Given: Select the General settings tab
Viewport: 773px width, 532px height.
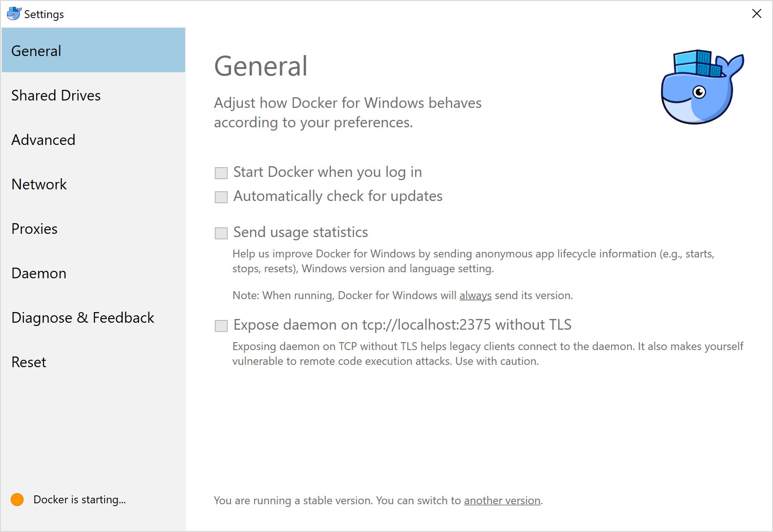Looking at the screenshot, I should [x=94, y=50].
